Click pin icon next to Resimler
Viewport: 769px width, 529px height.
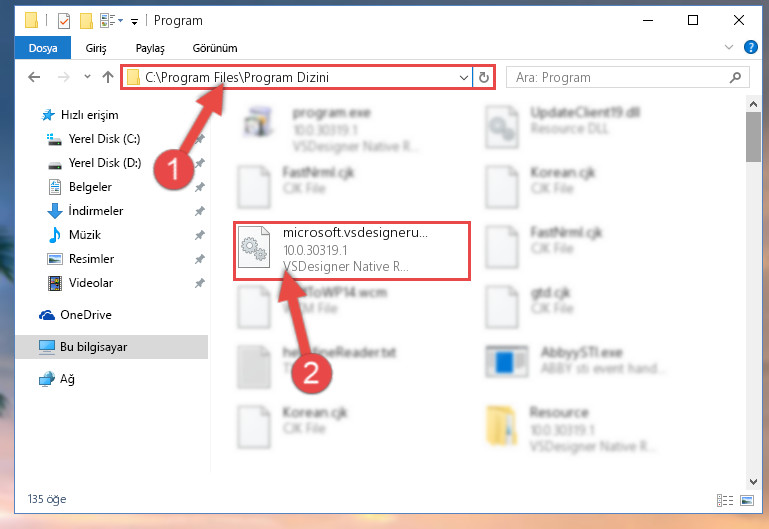(199, 259)
